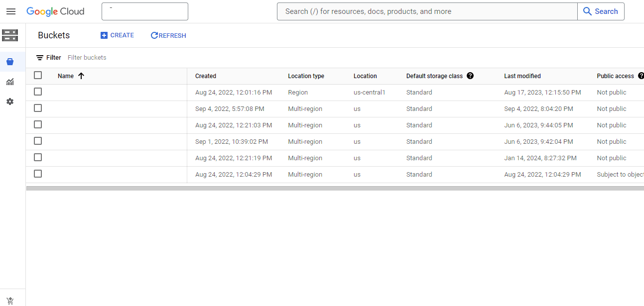Viewport: 644px width, 306px height.
Task: Click the REFRESH button
Action: (168, 35)
